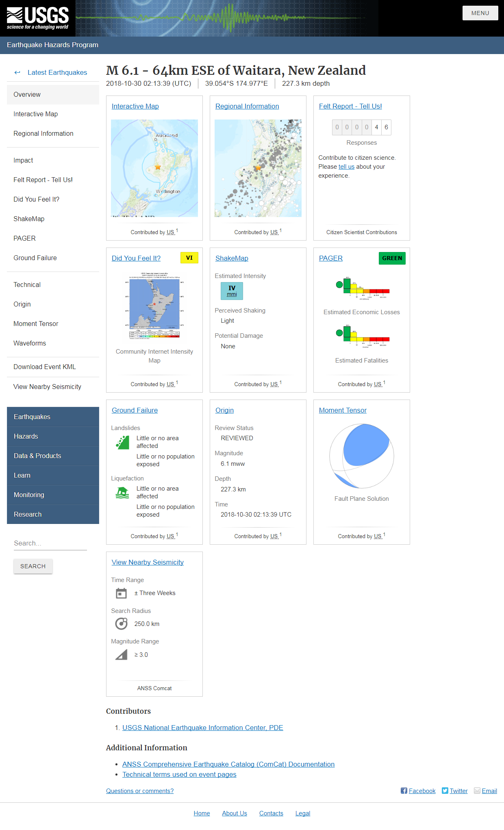The image size is (504, 830).
Task: Click the Email envelope icon
Action: [477, 791]
